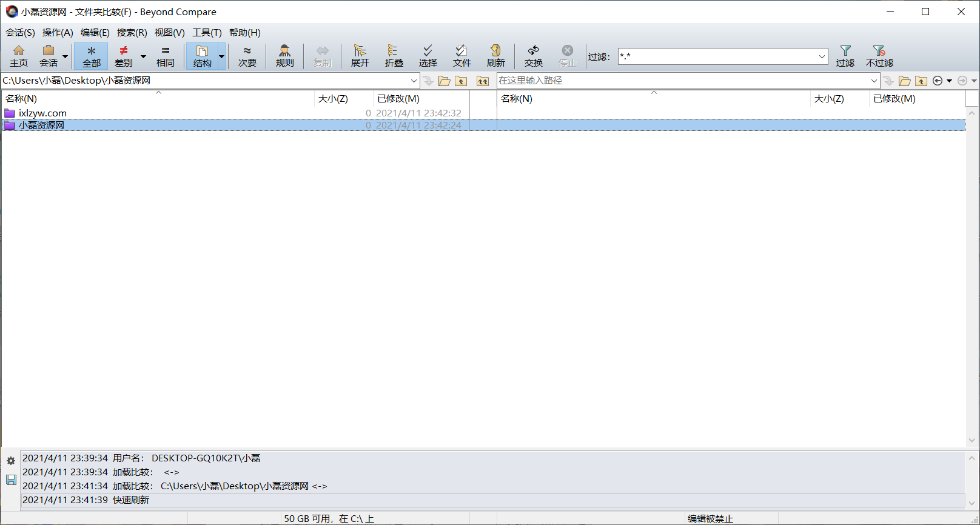Click the log panel save disk icon

(11, 480)
